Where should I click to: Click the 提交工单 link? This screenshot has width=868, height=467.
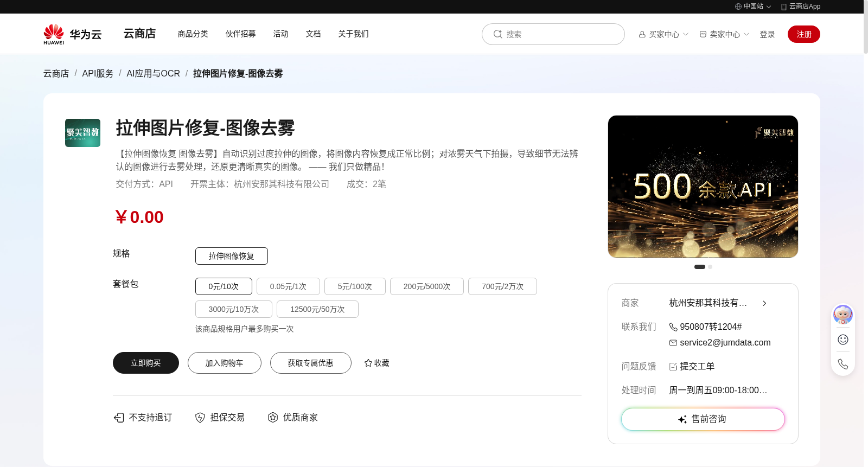[x=697, y=367]
